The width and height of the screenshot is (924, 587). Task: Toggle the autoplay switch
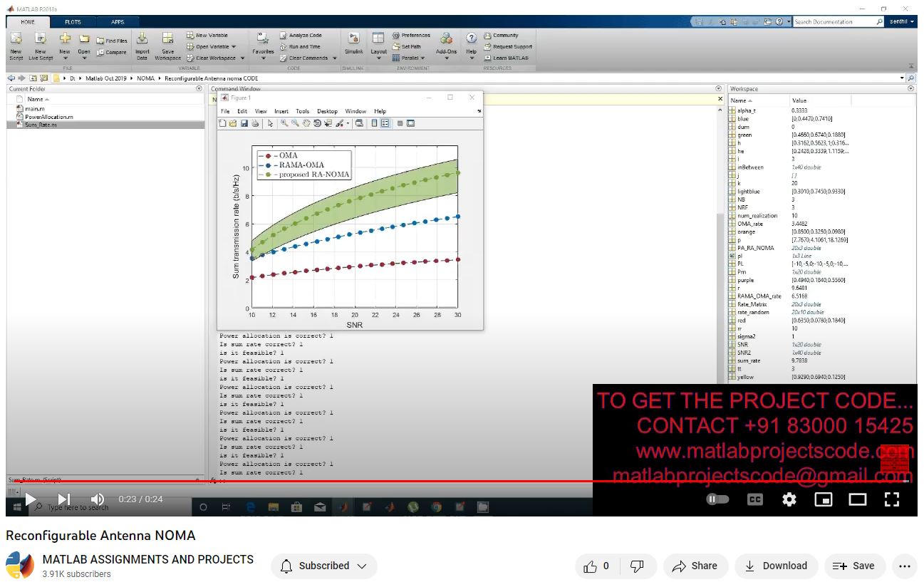pos(717,499)
